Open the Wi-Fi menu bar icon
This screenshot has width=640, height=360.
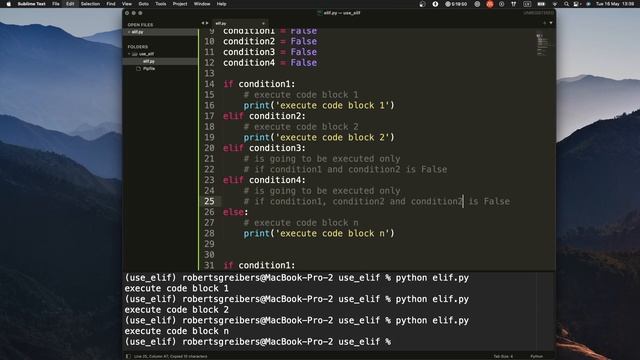[x=555, y=4]
